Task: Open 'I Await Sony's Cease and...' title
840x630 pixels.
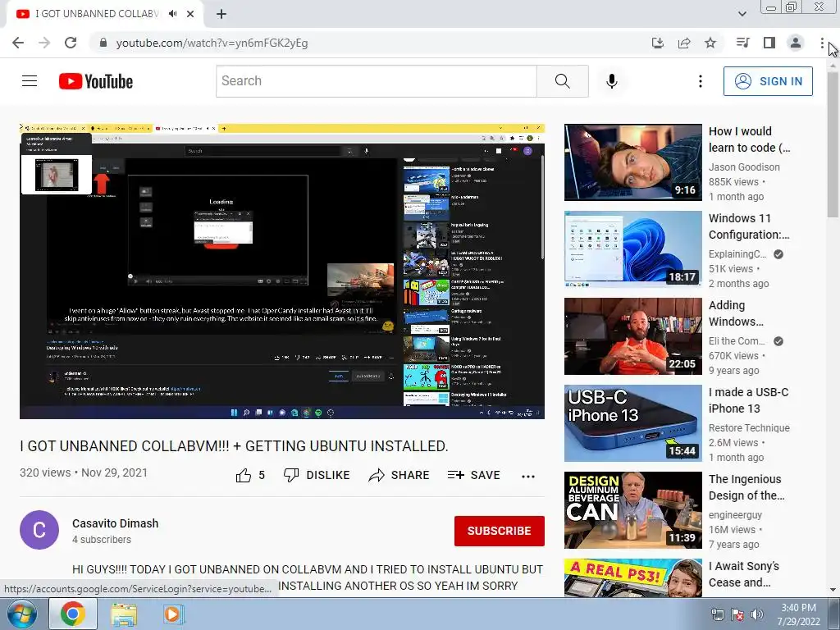Action: 743,573
